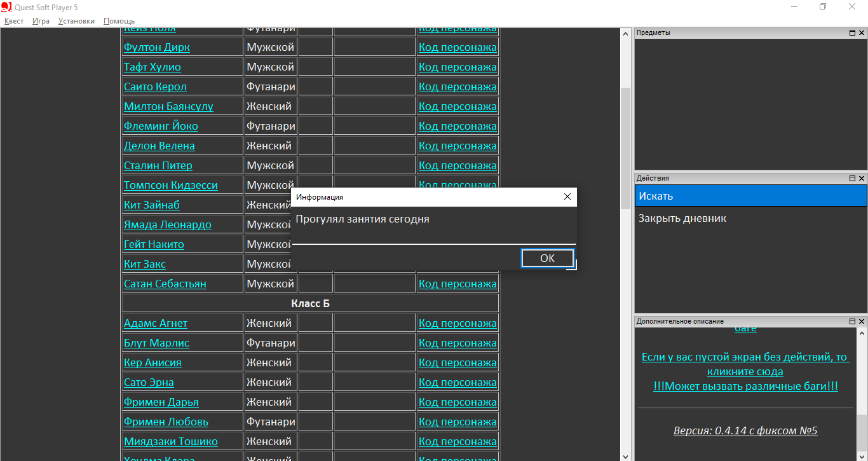Maximize the Действия panel
The image size is (868, 461).
coord(853,179)
